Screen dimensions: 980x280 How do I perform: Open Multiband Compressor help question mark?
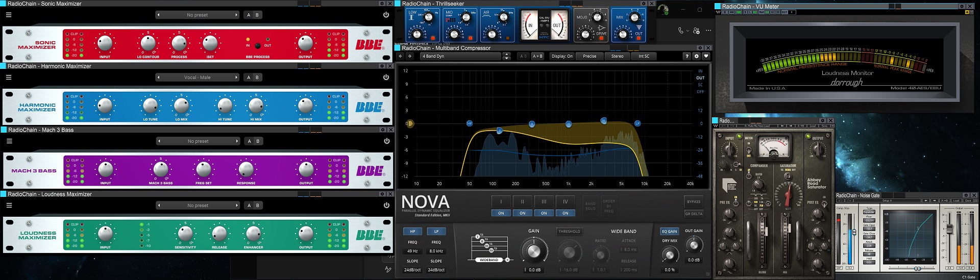coord(687,56)
